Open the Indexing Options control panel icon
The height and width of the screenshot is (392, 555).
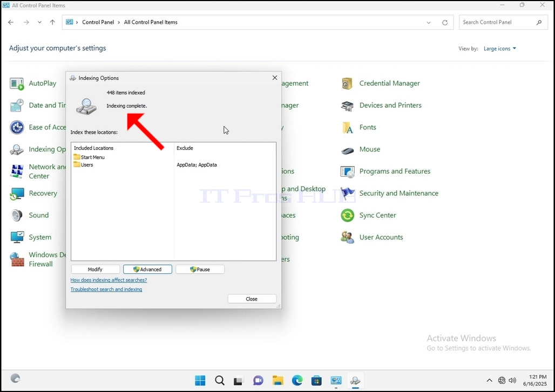point(17,149)
